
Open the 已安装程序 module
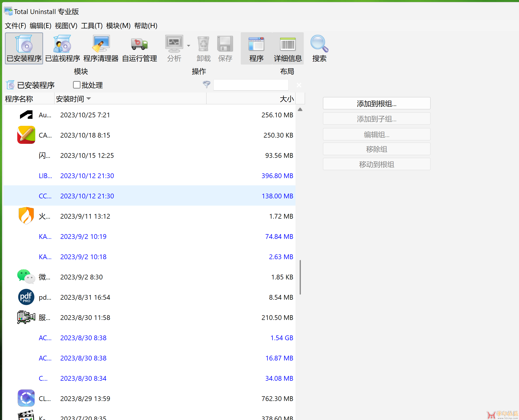click(x=24, y=48)
